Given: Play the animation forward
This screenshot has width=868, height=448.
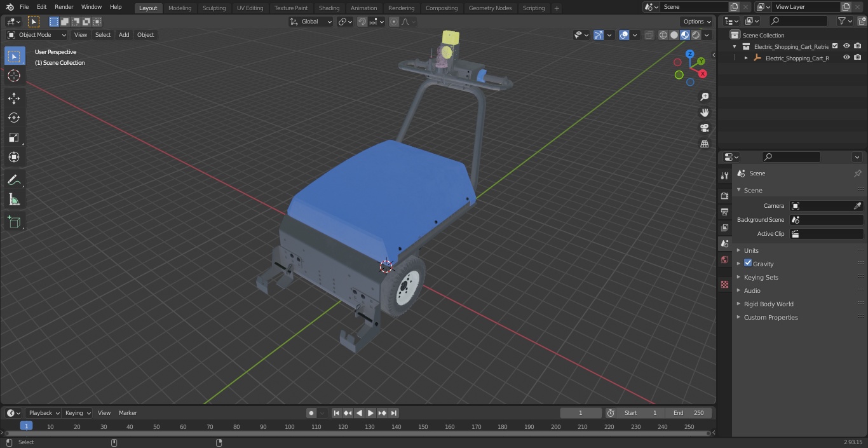Looking at the screenshot, I should tap(370, 413).
